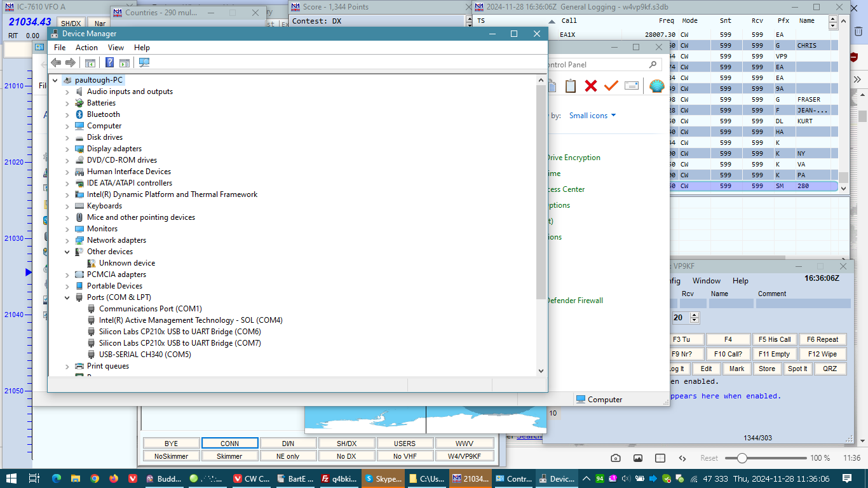
Task: Toggle the SH/DX button in IC-7610 VFO window
Action: point(71,24)
